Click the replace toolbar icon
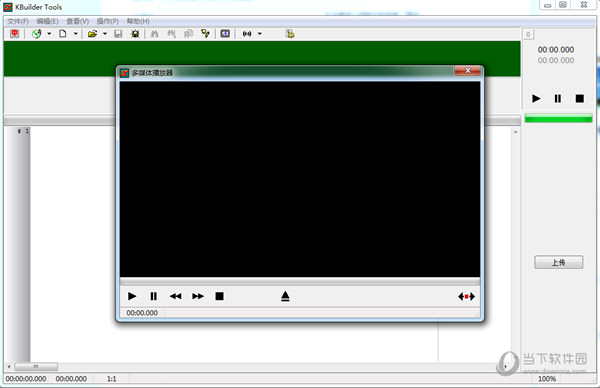The width and height of the screenshot is (600, 388). 188,34
